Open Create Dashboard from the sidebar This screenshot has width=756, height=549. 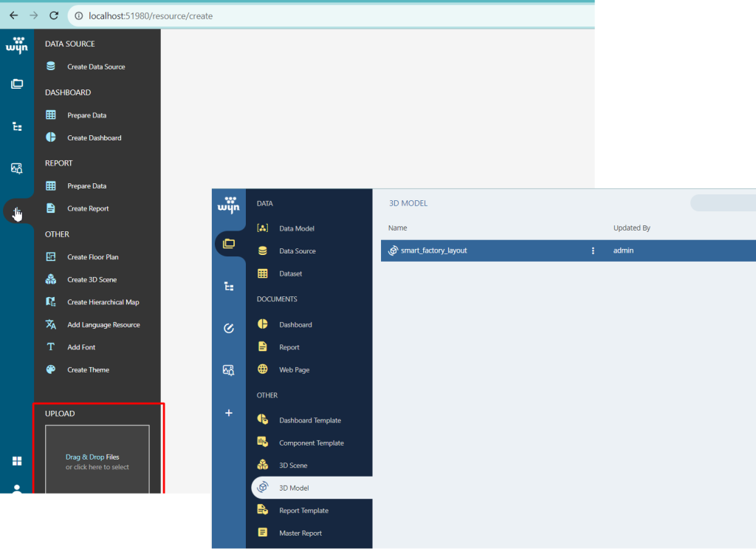pos(94,138)
